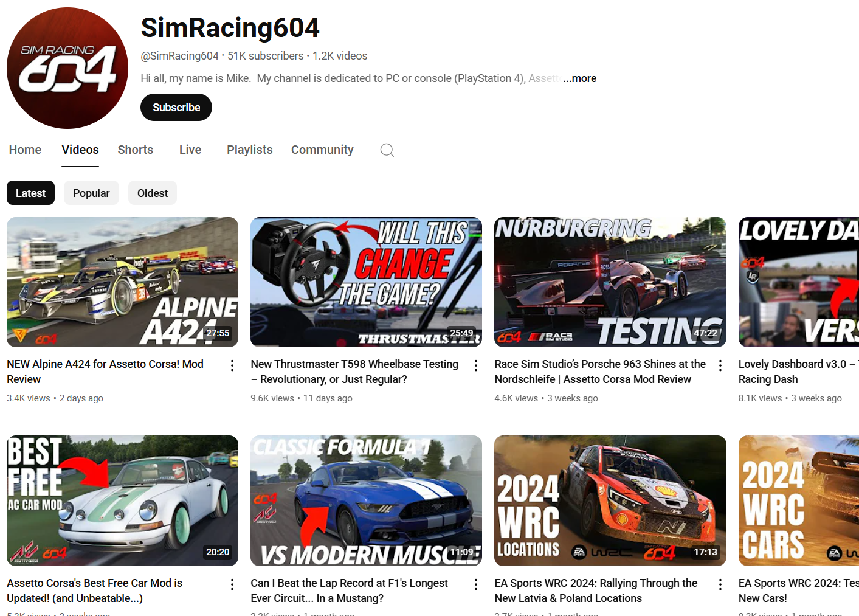The width and height of the screenshot is (859, 616).
Task: Click the '1.2K videos' count text
Action: click(340, 56)
